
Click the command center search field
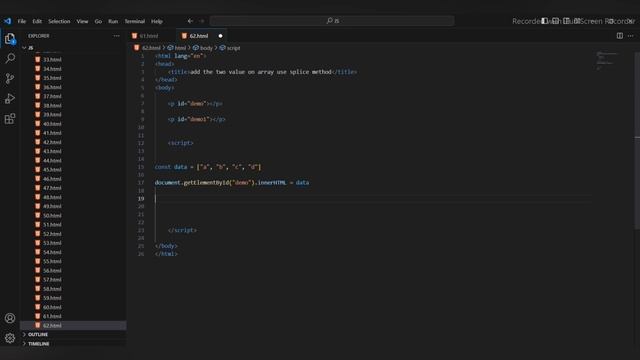(x=332, y=21)
